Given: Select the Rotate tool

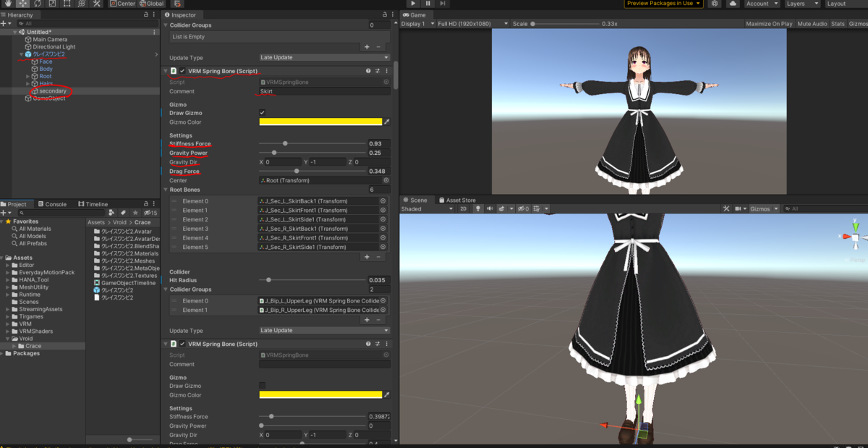Looking at the screenshot, I should click(38, 4).
